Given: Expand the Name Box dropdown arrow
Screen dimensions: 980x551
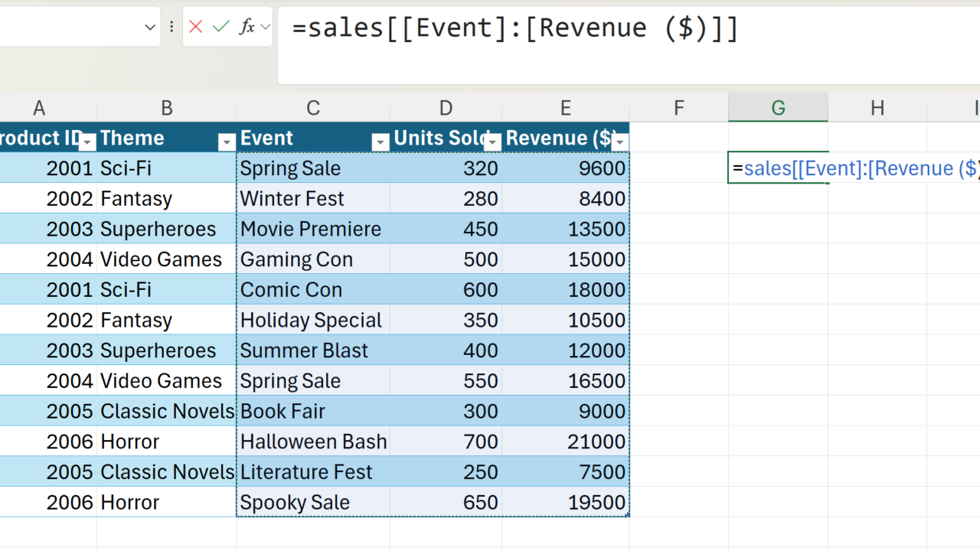Looking at the screenshot, I should click(150, 28).
